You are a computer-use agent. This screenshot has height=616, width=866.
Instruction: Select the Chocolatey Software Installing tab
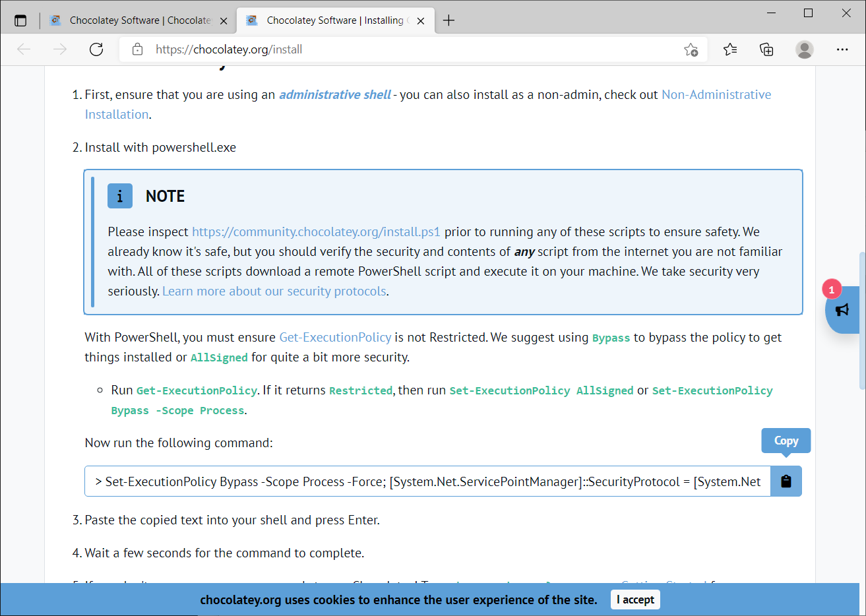(335, 20)
